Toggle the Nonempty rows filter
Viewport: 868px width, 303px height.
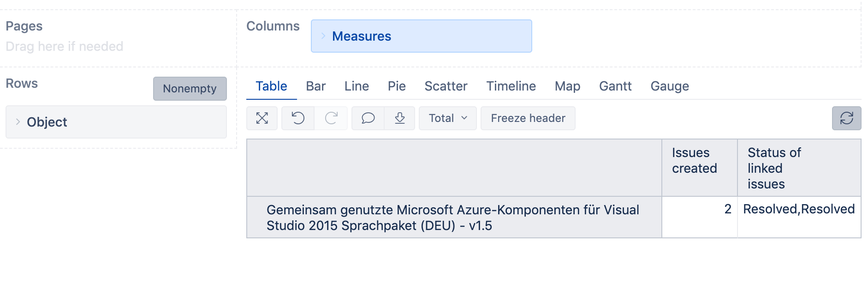tap(190, 89)
